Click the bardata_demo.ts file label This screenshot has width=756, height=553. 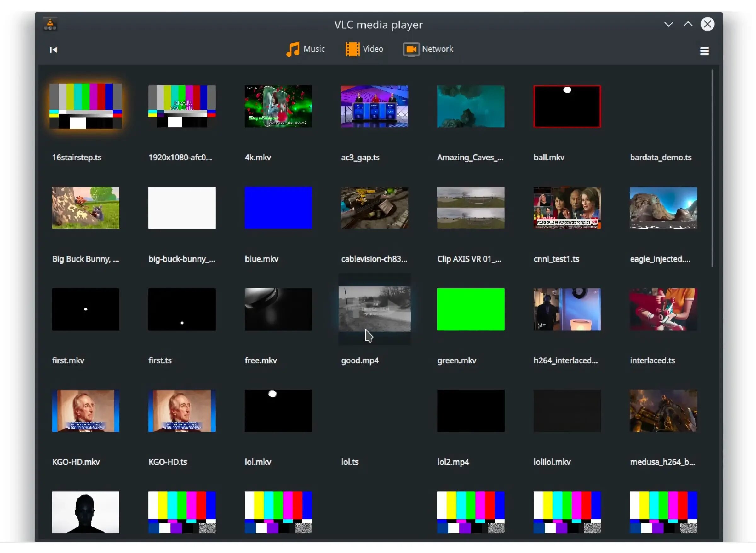coord(660,158)
